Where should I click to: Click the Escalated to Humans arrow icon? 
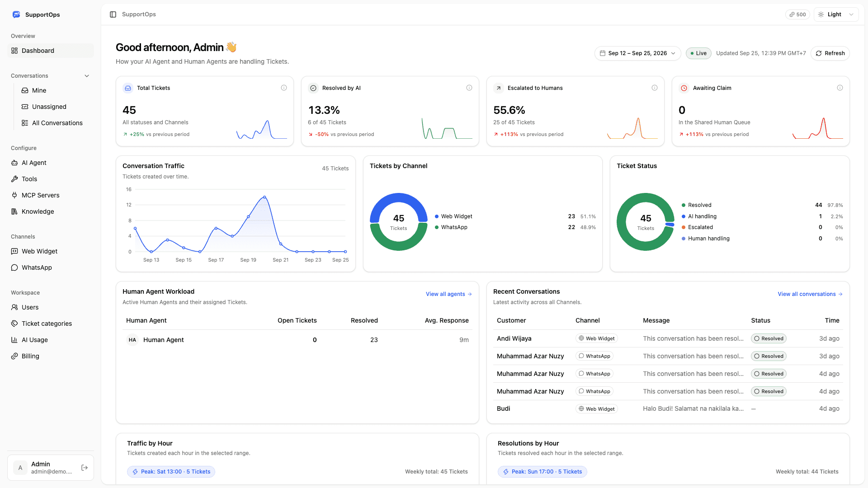click(x=499, y=88)
